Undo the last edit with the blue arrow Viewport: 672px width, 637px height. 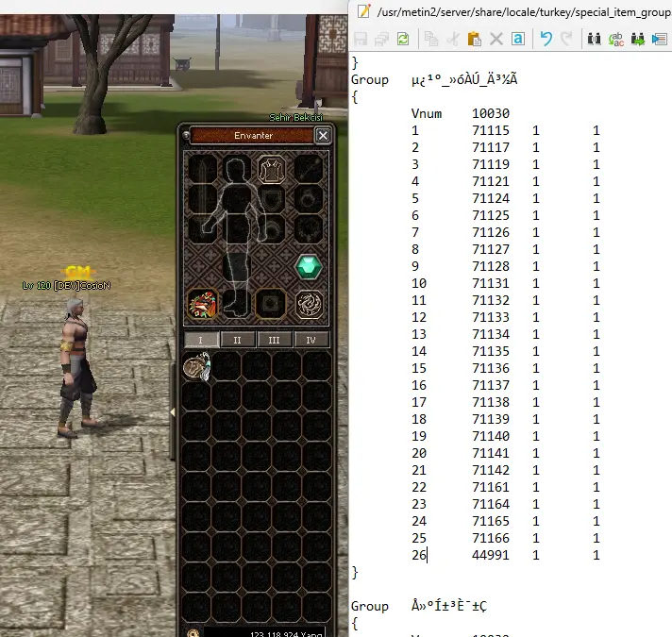546,39
